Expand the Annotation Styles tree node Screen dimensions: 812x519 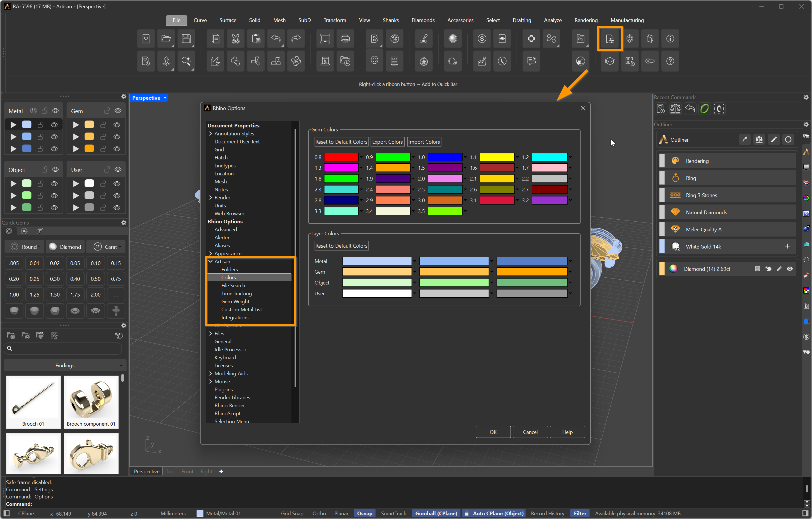coord(210,133)
